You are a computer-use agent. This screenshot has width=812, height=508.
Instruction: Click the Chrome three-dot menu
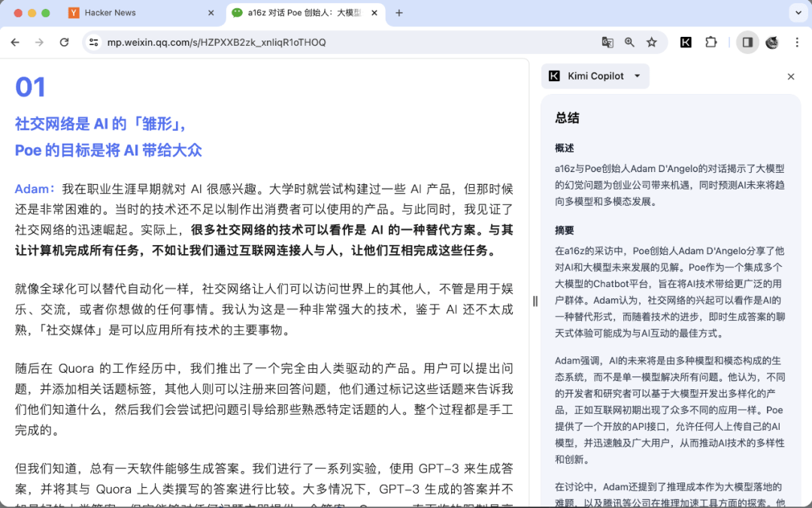pos(797,43)
